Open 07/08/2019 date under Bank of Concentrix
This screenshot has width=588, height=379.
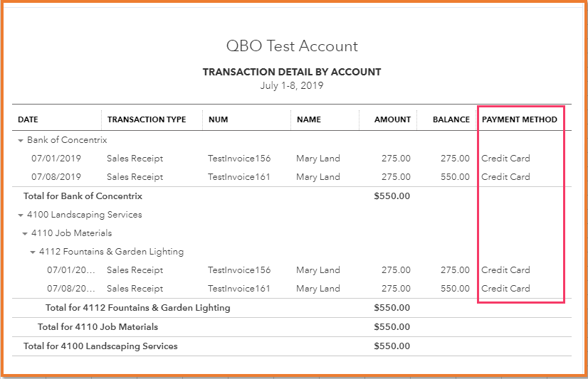tap(56, 177)
